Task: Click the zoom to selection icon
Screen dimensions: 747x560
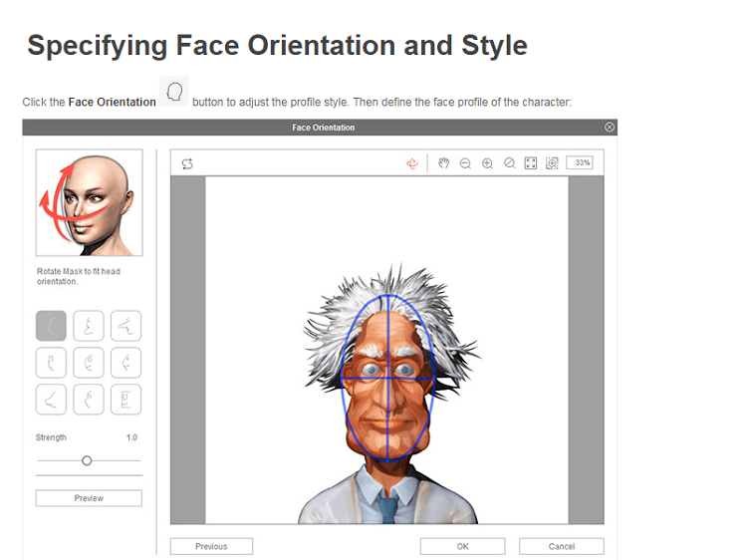Action: [x=552, y=163]
